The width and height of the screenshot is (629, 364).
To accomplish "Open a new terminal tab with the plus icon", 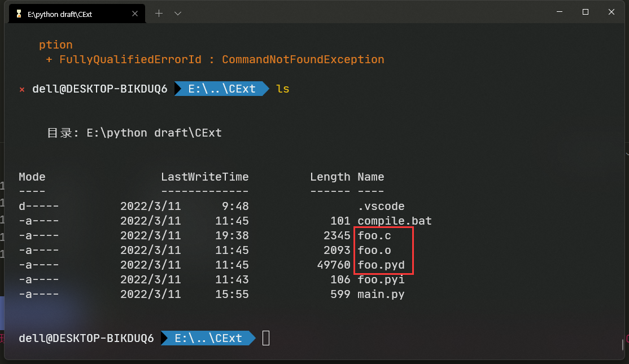I will click(x=159, y=12).
